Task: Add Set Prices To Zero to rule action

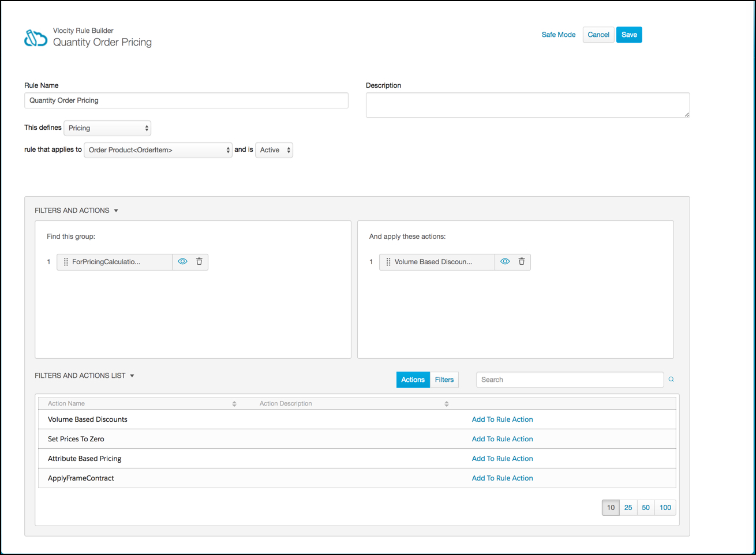Action: (x=502, y=439)
